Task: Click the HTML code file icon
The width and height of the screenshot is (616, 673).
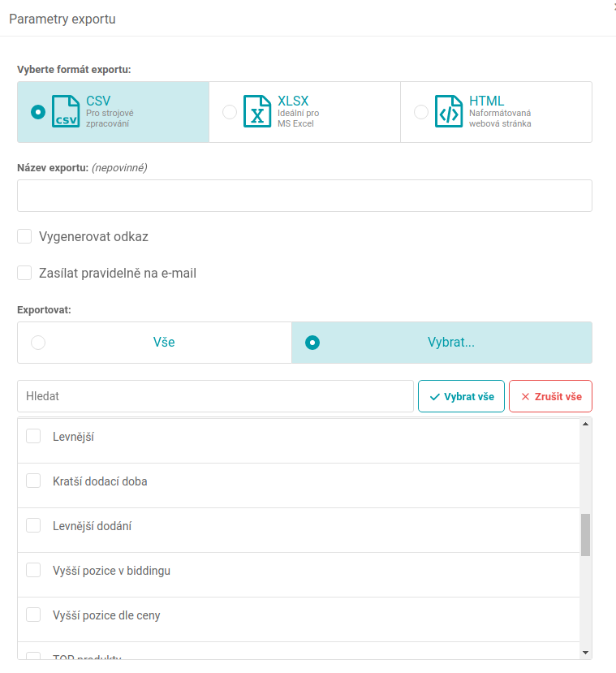Action: [449, 112]
